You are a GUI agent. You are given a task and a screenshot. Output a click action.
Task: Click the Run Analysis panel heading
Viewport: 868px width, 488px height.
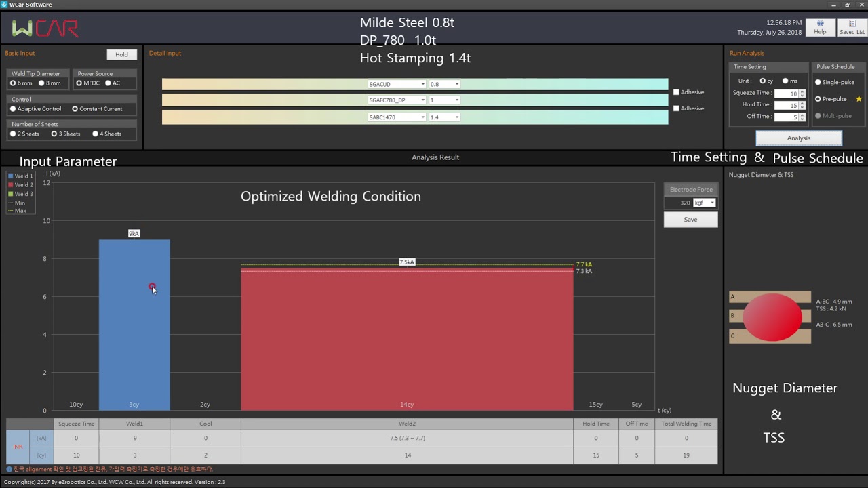tap(747, 53)
